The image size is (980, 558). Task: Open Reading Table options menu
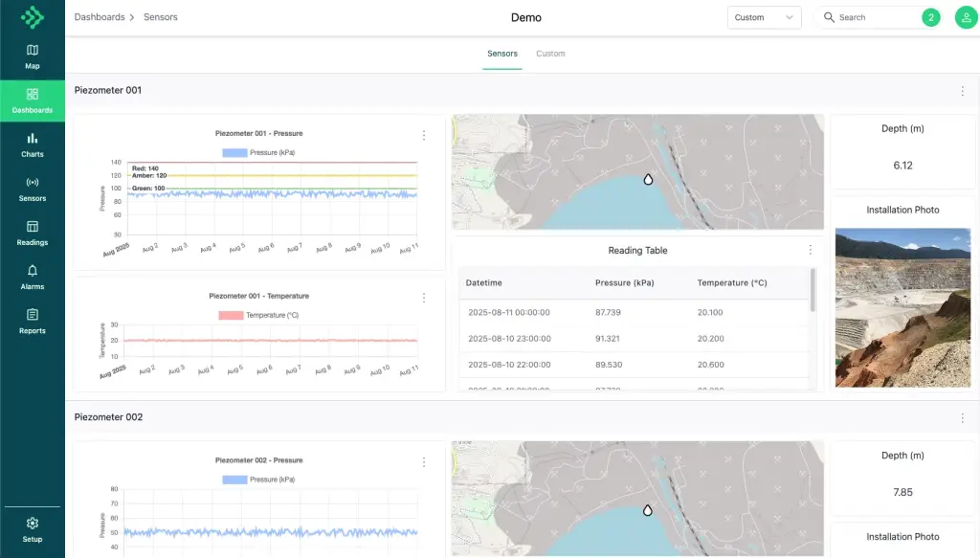click(811, 250)
